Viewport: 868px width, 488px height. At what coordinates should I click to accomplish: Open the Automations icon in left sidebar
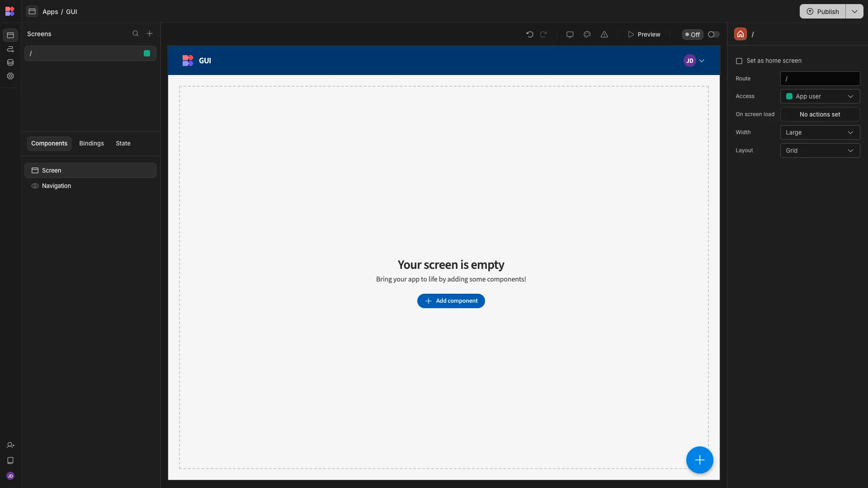pyautogui.click(x=10, y=49)
